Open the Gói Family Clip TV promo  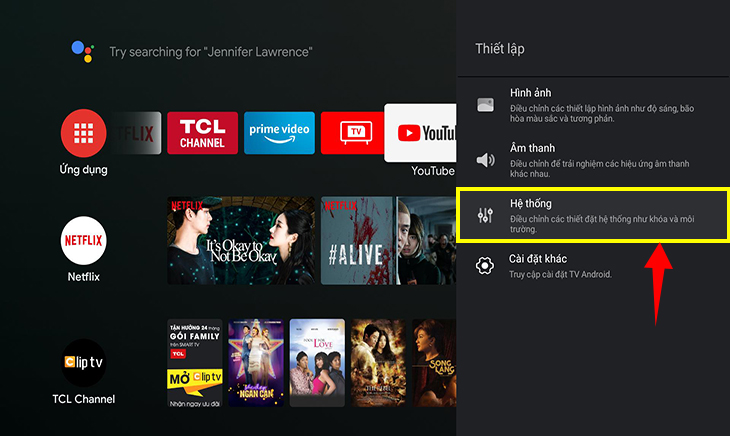(x=194, y=365)
